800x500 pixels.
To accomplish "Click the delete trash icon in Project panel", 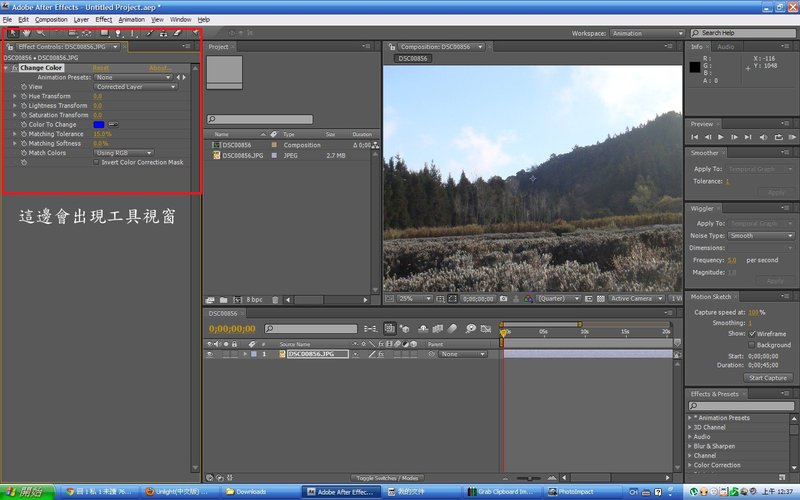I will (275, 299).
